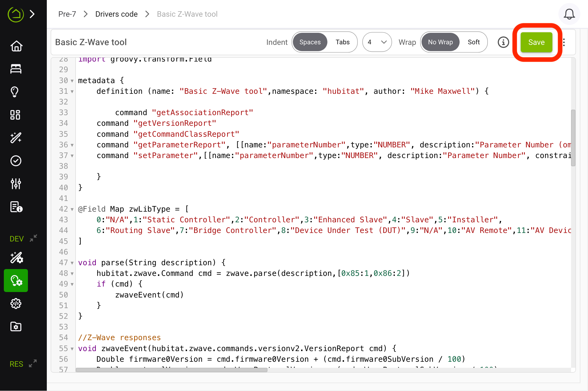Fold the if (cmd) block at line 49
Viewport: 588px width, 391px height.
click(x=72, y=284)
